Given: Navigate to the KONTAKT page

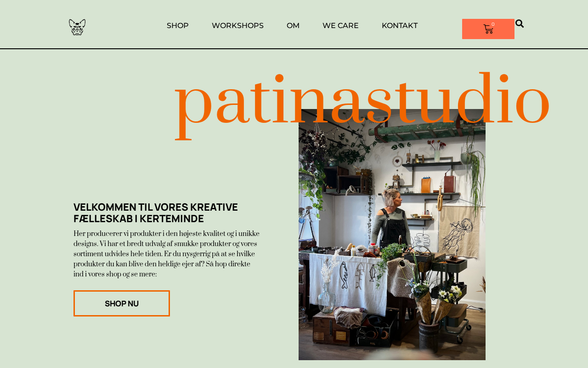Looking at the screenshot, I should 400,26.
